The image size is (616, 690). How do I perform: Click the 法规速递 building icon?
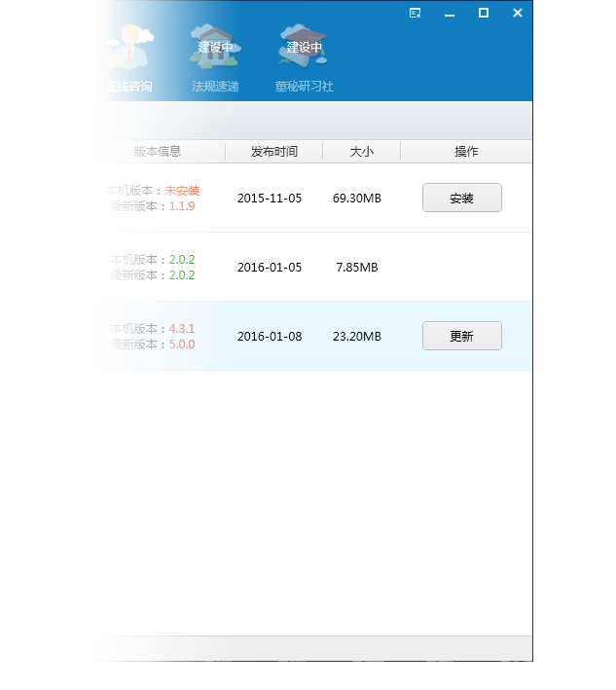coord(215,48)
